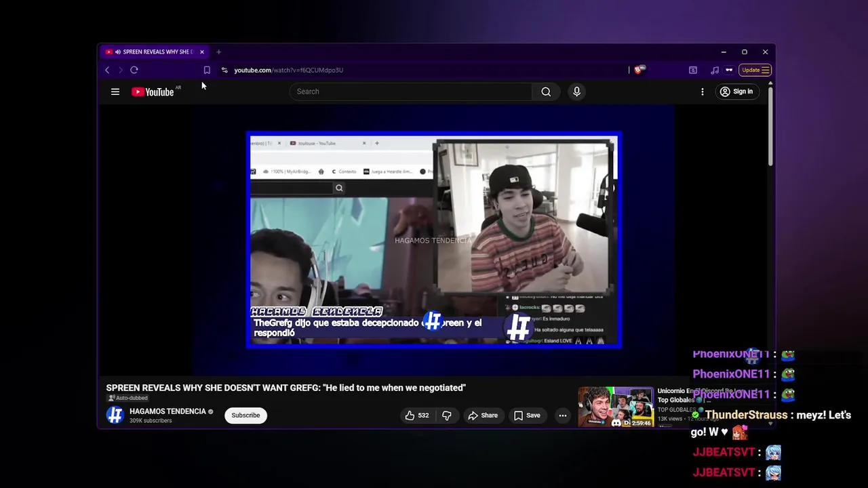Click the magnifier search button
868x488 pixels.
tap(546, 91)
